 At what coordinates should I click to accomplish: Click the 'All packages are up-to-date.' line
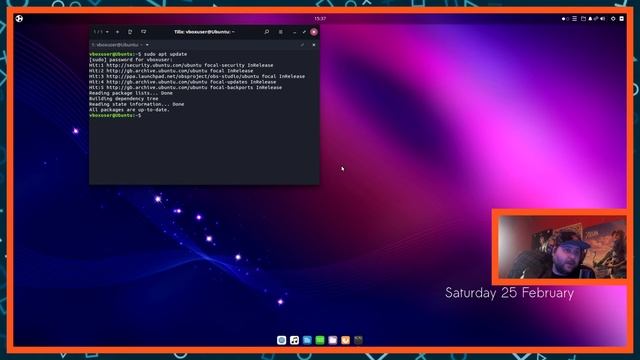point(129,110)
